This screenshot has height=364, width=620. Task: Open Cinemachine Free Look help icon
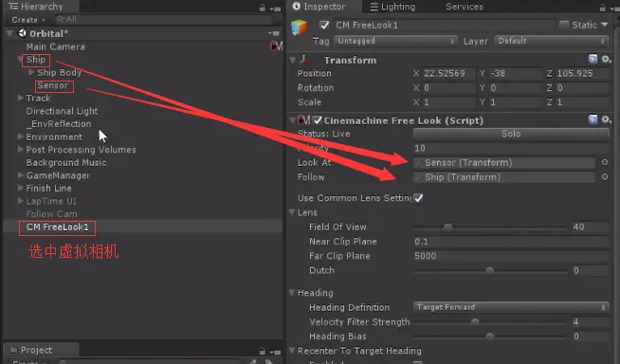(x=593, y=119)
